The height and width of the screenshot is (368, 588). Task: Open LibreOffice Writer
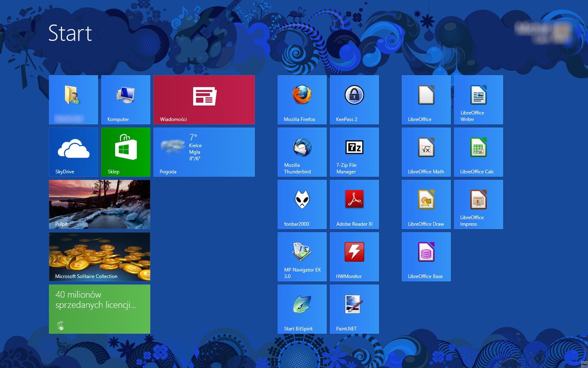tap(479, 100)
